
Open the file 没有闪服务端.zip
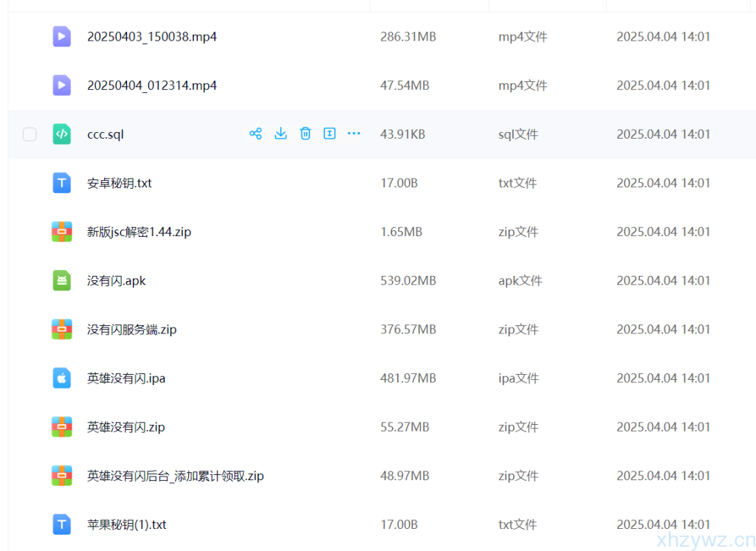point(131,330)
